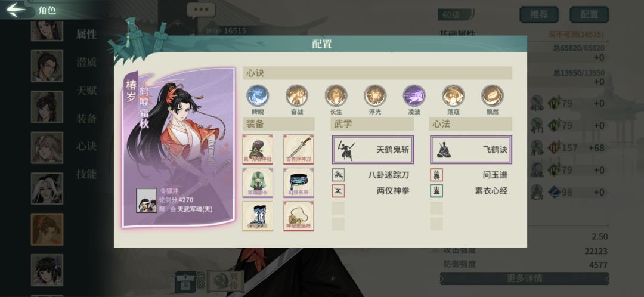Select the 睥睨 heart-skill icon
The image size is (644, 297).
(x=257, y=95)
